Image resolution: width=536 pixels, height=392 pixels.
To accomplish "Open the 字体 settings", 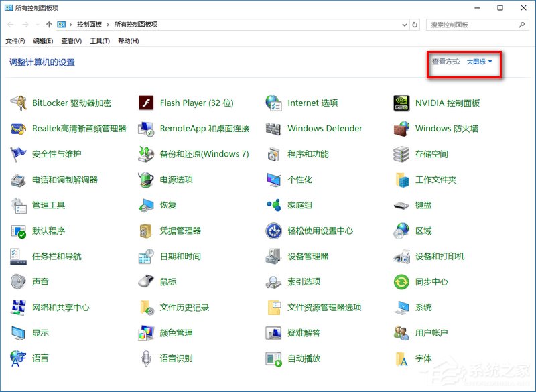I will coord(422,358).
